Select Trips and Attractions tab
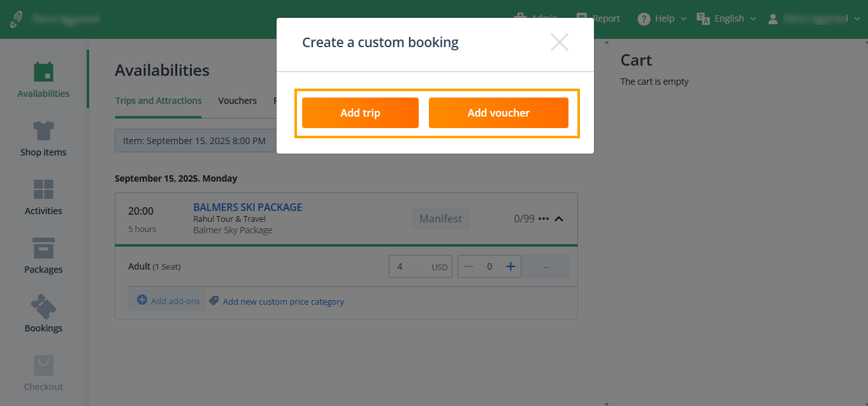This screenshot has width=868, height=406. [158, 101]
